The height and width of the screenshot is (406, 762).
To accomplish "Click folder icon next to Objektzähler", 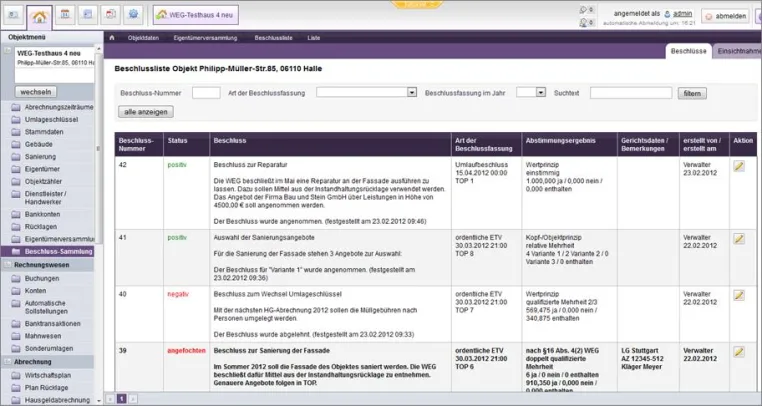I will (16, 181).
